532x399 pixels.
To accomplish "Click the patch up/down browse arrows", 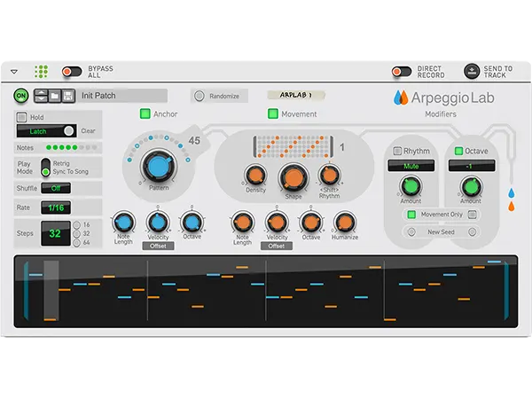I will click(41, 96).
